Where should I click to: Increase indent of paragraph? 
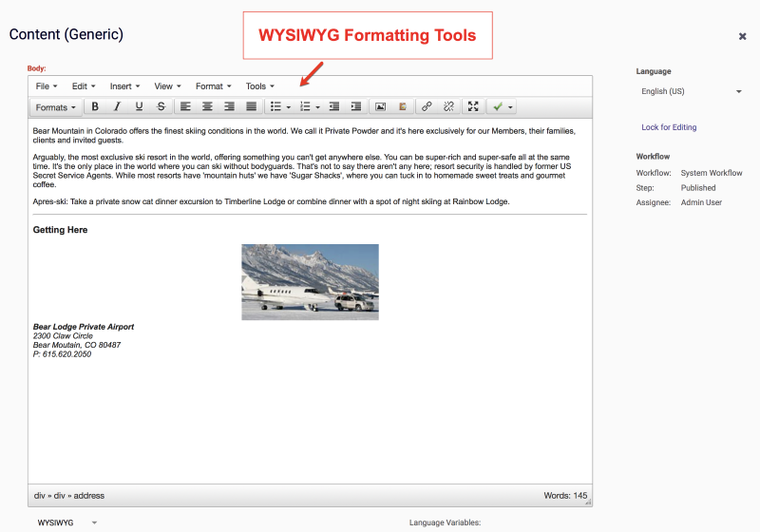[x=355, y=106]
